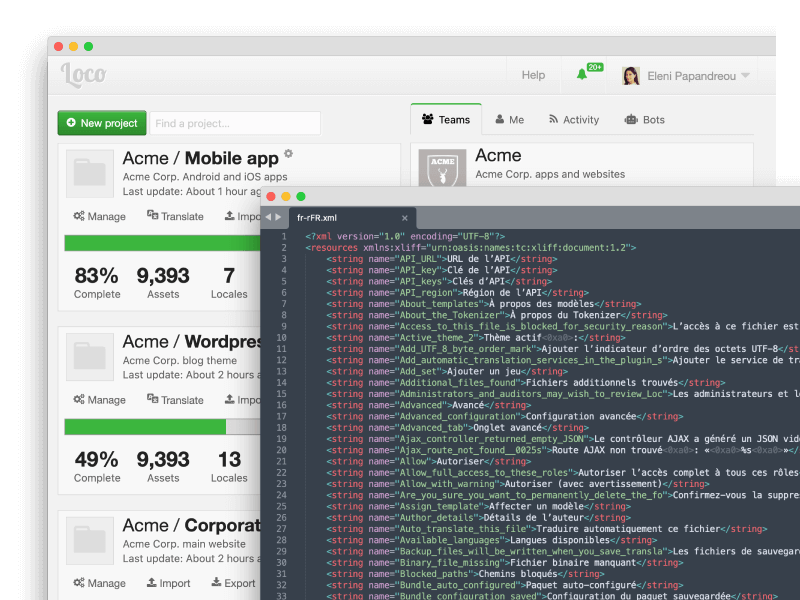Expand the Eleni Papandreou user menu arrow
This screenshot has width=800, height=600.
745,76
